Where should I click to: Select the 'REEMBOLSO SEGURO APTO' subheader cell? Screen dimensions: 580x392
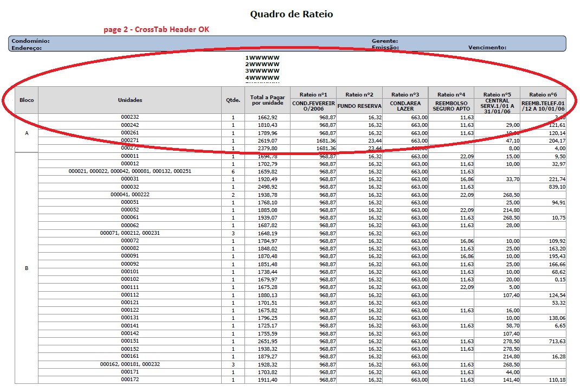tap(452, 106)
